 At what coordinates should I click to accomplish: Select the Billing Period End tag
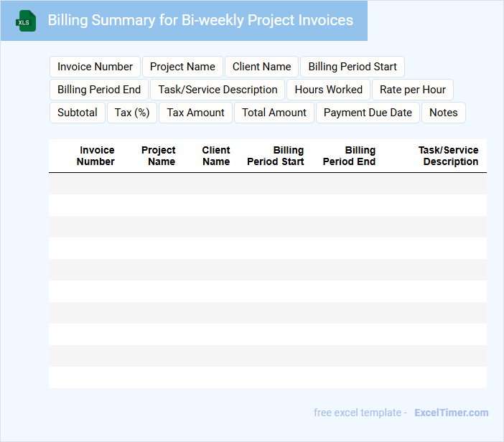(99, 90)
